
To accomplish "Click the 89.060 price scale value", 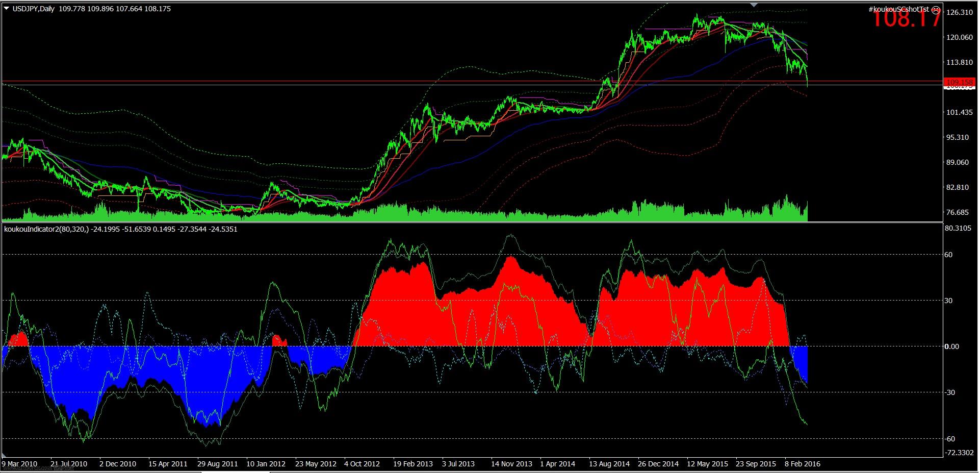I will point(958,162).
